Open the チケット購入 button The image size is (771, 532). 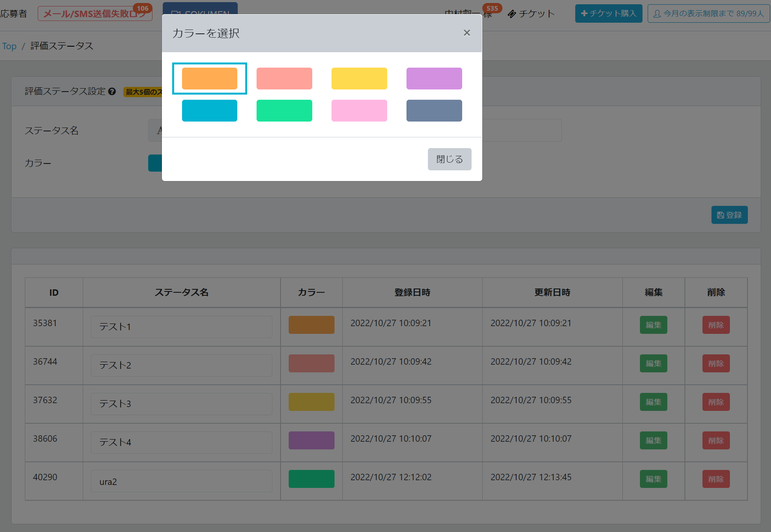(608, 14)
